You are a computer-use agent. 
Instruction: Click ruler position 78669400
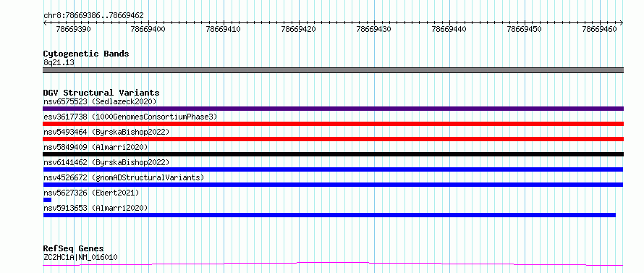click(148, 29)
